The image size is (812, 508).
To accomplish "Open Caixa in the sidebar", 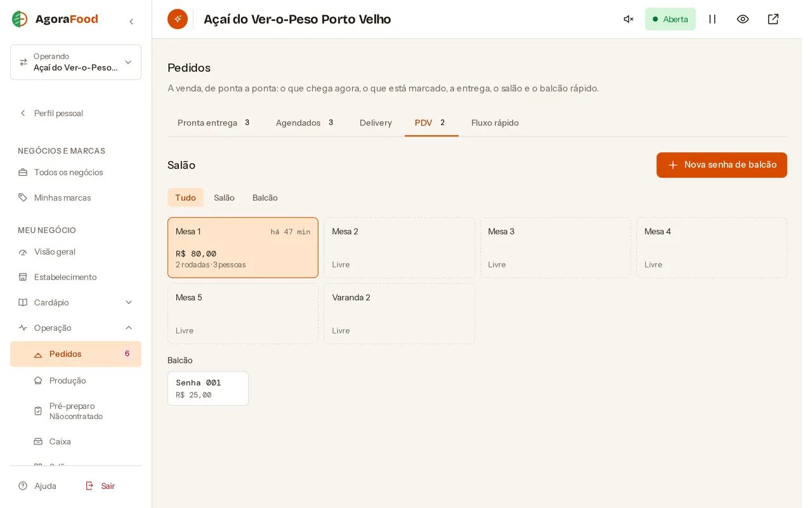I will [75, 441].
